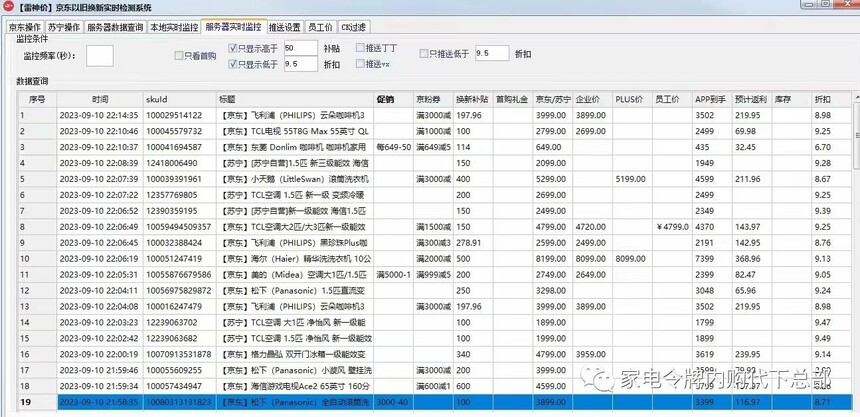Screen dimensions: 860x417
Task: Tick the 只推送低于 checkbox
Action: click(x=423, y=53)
